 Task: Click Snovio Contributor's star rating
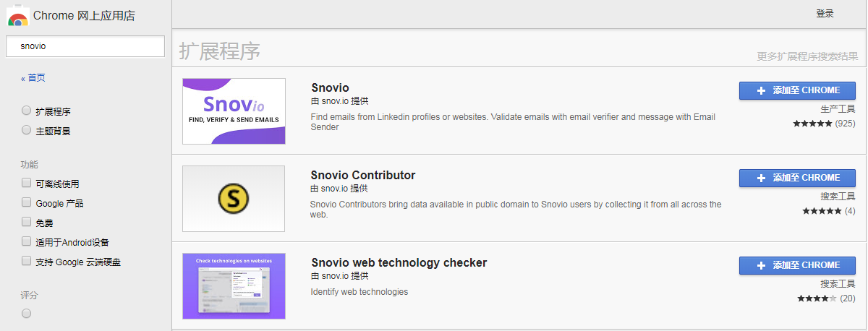click(822, 211)
